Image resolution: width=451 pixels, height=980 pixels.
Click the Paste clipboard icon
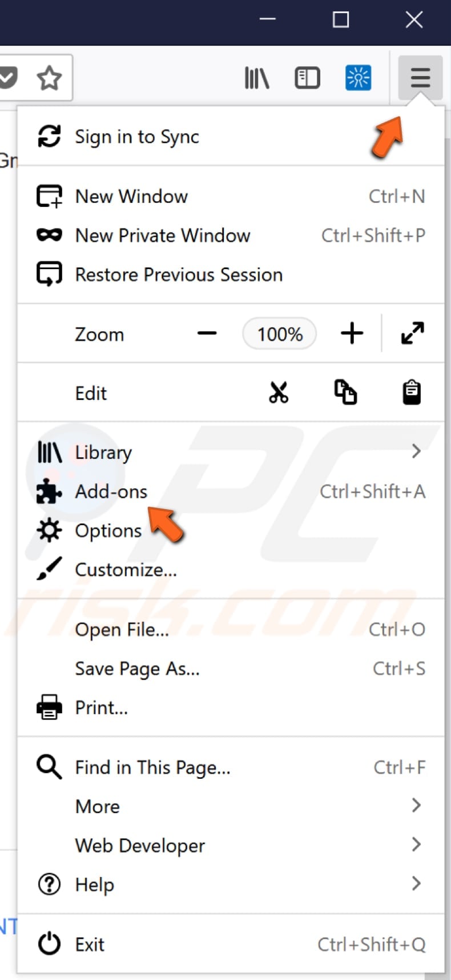[412, 392]
